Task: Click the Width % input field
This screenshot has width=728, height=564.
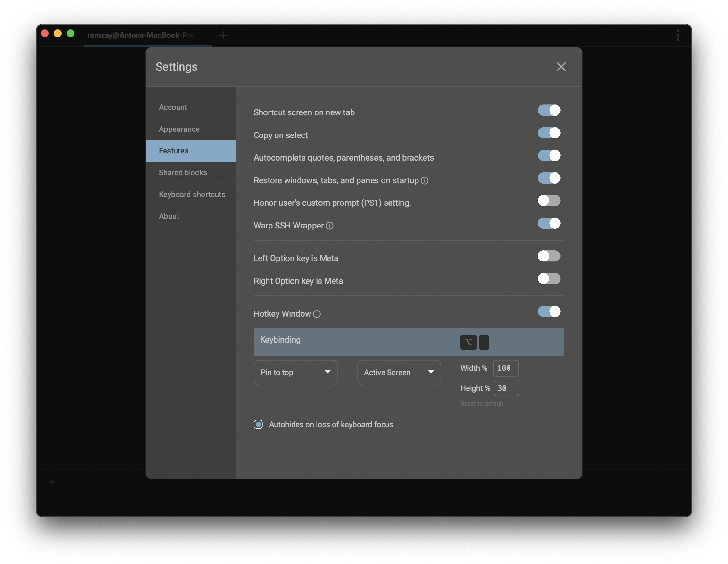Action: click(506, 368)
